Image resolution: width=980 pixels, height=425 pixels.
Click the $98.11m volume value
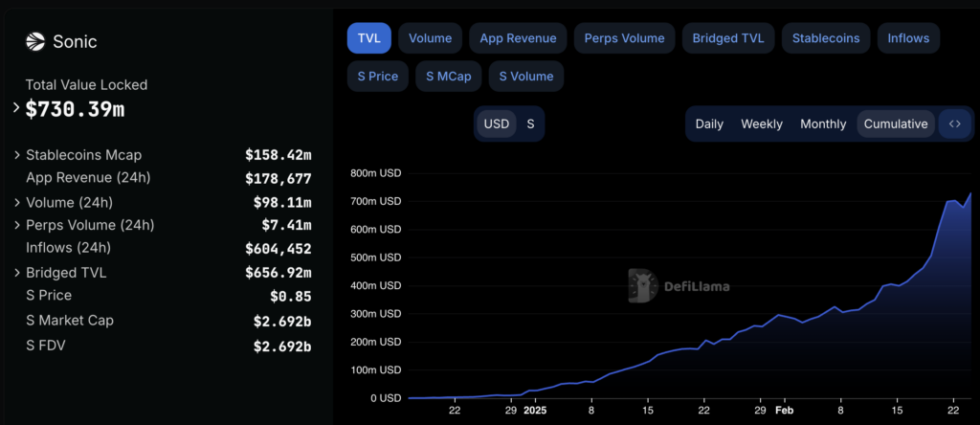[282, 203]
